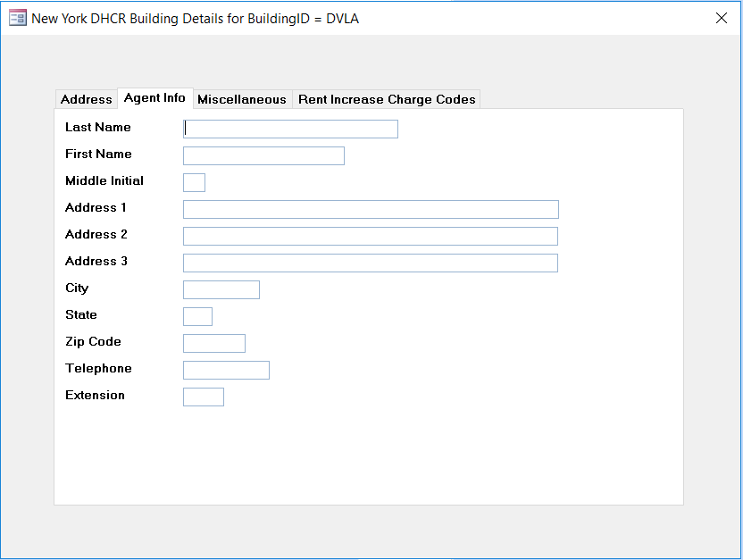Focus the Address 2 text field
Viewport: 743px width, 560px height.
click(x=371, y=236)
